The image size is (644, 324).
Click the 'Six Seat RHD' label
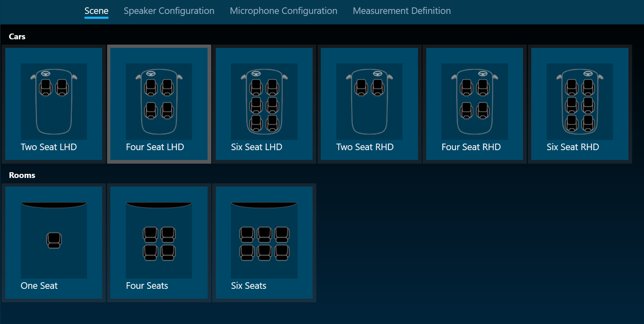pyautogui.click(x=573, y=147)
